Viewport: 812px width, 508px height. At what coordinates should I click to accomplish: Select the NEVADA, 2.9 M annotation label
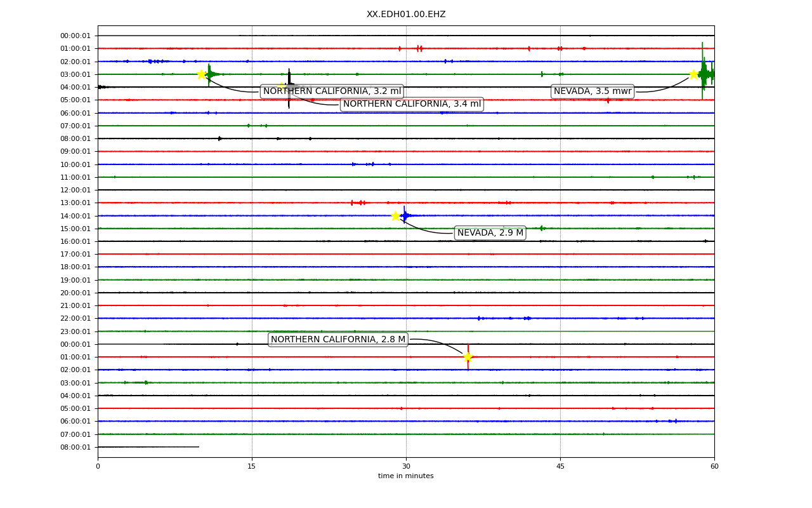coord(490,233)
